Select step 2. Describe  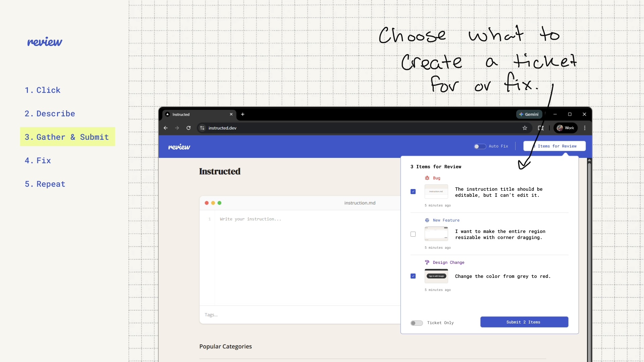[x=50, y=114]
